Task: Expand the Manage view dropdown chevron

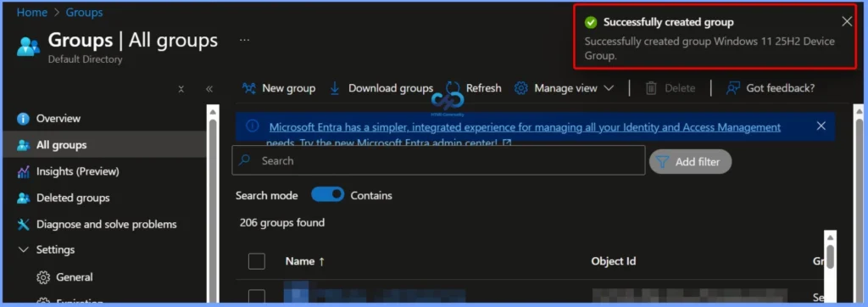Action: (x=609, y=88)
